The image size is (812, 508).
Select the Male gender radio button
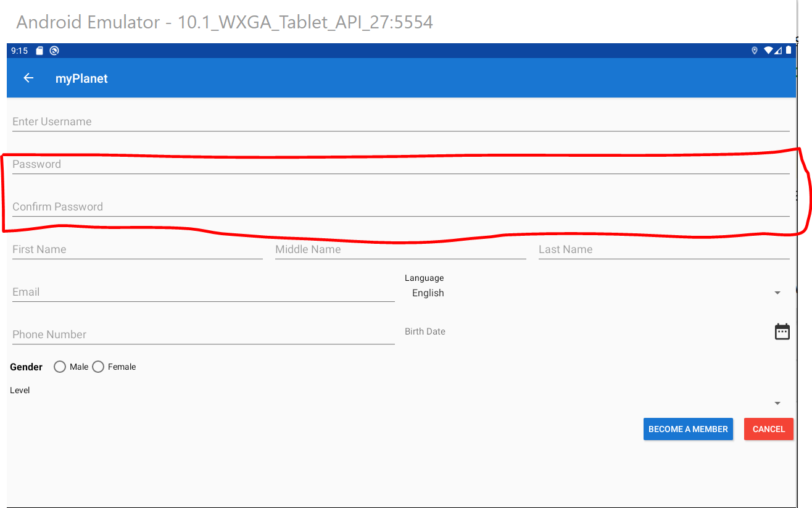tap(60, 366)
